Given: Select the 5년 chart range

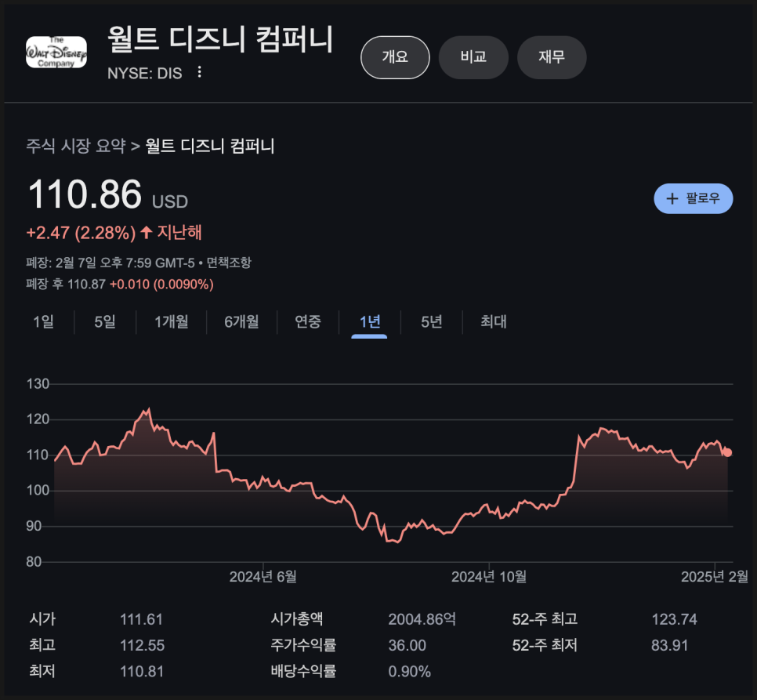Looking at the screenshot, I should pyautogui.click(x=432, y=321).
